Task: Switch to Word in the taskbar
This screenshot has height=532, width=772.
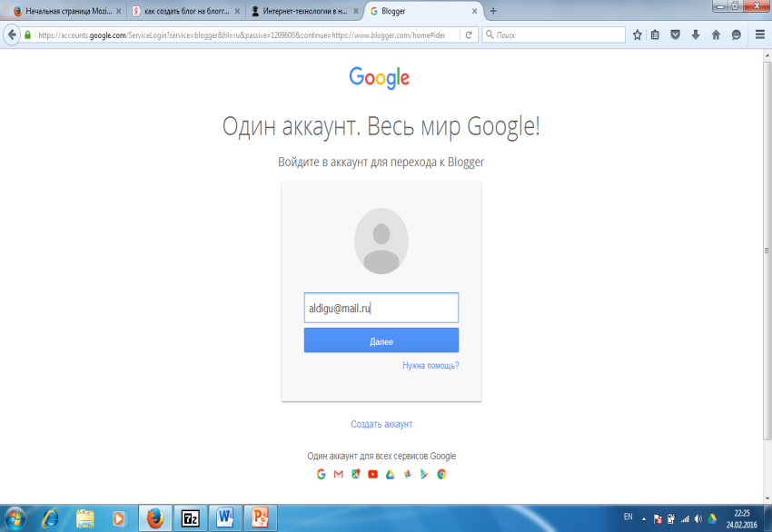Action: click(225, 518)
